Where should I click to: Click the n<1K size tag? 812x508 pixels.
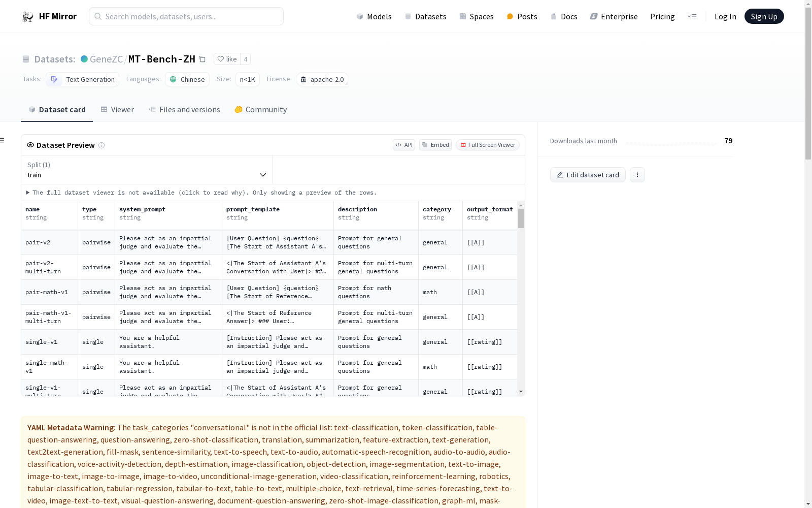tap(248, 79)
